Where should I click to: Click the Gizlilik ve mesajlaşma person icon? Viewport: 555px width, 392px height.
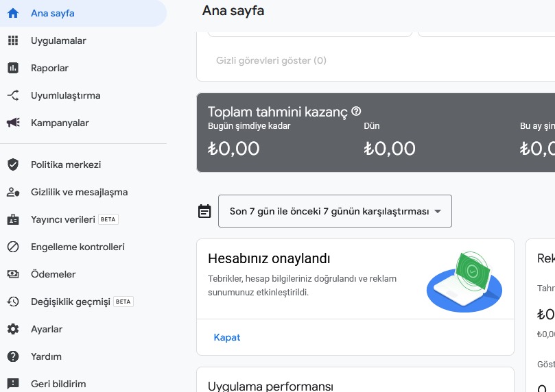click(x=13, y=192)
